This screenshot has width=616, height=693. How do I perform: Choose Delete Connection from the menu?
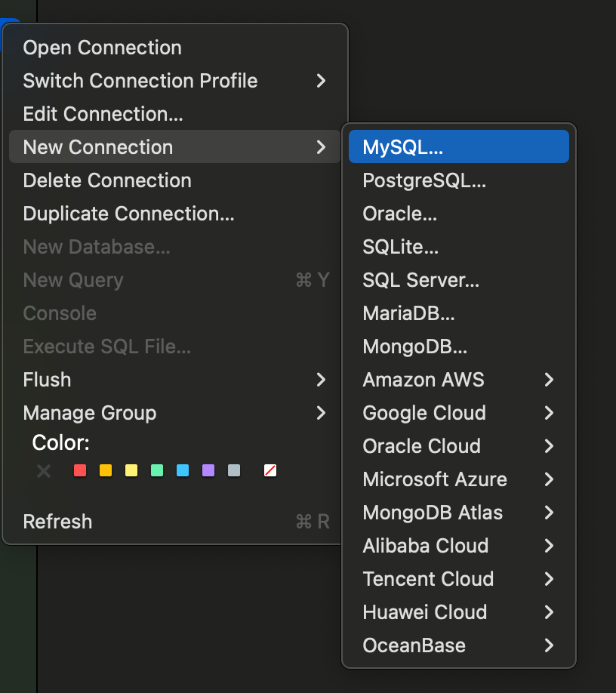click(x=107, y=180)
